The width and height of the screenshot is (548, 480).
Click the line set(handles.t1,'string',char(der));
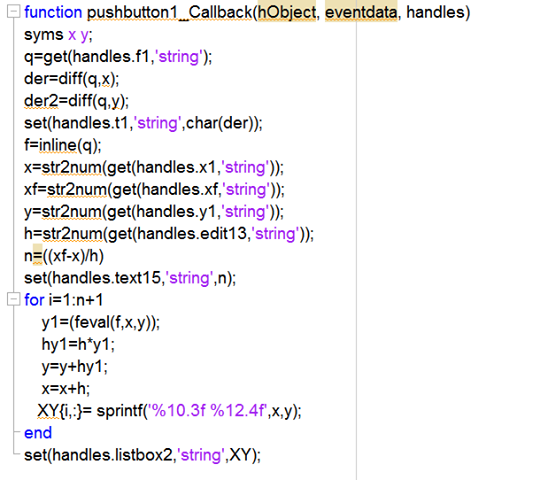[x=143, y=123]
